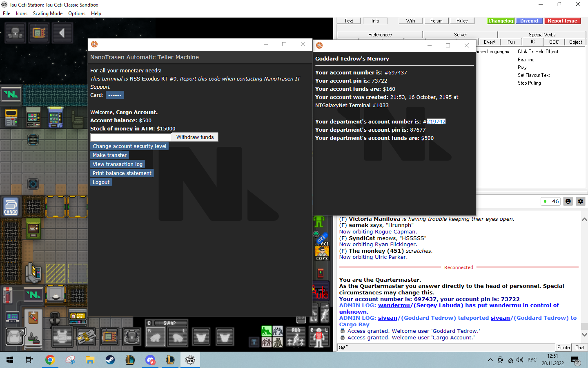Click the amount input field in ATM window
Image resolution: width=588 pixels, height=368 pixels.
(x=131, y=137)
